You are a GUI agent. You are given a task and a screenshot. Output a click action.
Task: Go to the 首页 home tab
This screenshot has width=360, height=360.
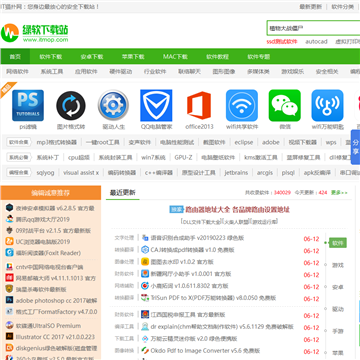click(x=15, y=57)
